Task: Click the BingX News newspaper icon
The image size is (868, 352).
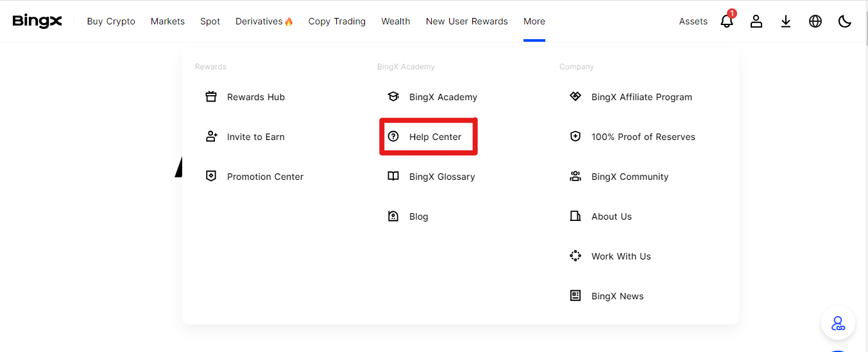Action: pos(575,296)
